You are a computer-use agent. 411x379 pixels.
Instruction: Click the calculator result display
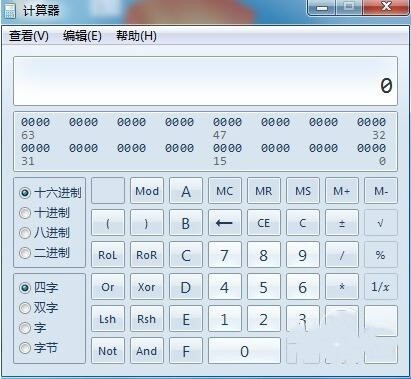(205, 81)
